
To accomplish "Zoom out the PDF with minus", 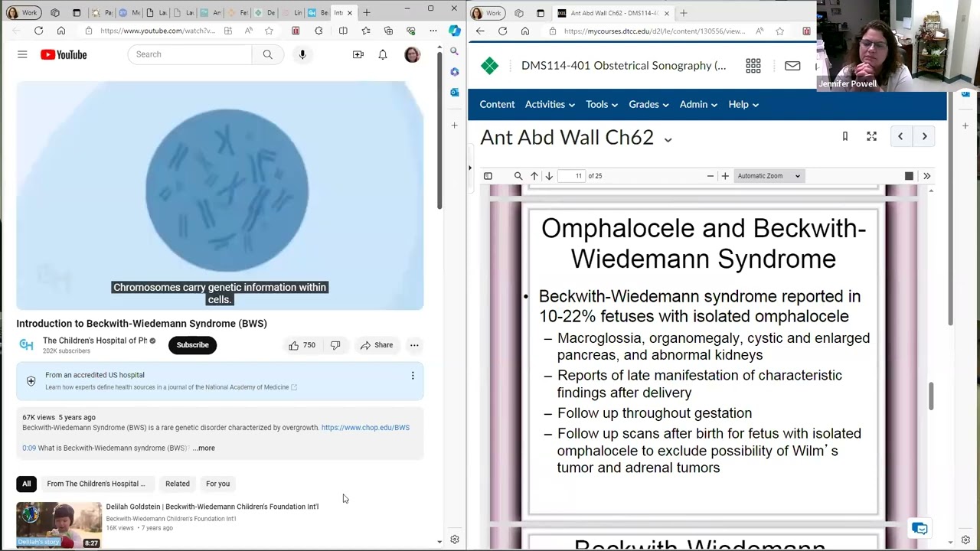I will point(710,176).
